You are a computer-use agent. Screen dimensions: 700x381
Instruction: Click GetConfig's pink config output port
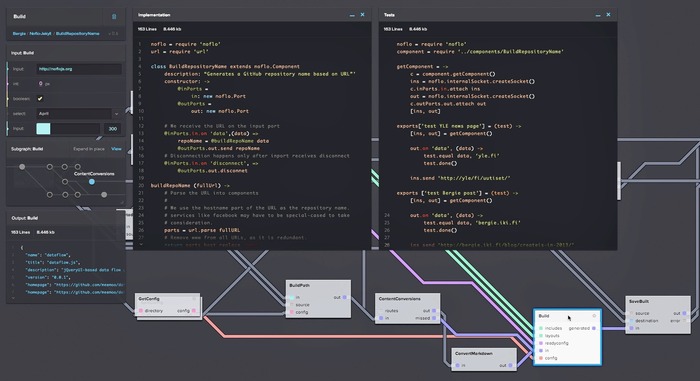coord(194,311)
